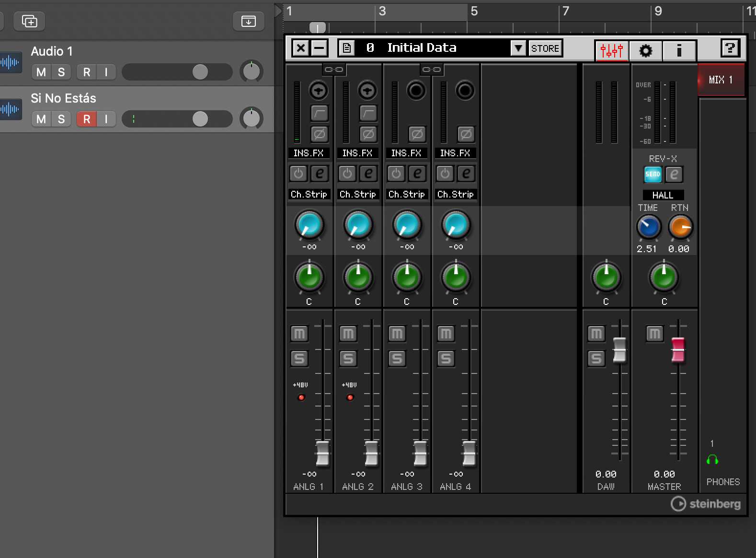Invert phase on ANLG 4 channel
The width and height of the screenshot is (756, 558).
click(x=466, y=134)
